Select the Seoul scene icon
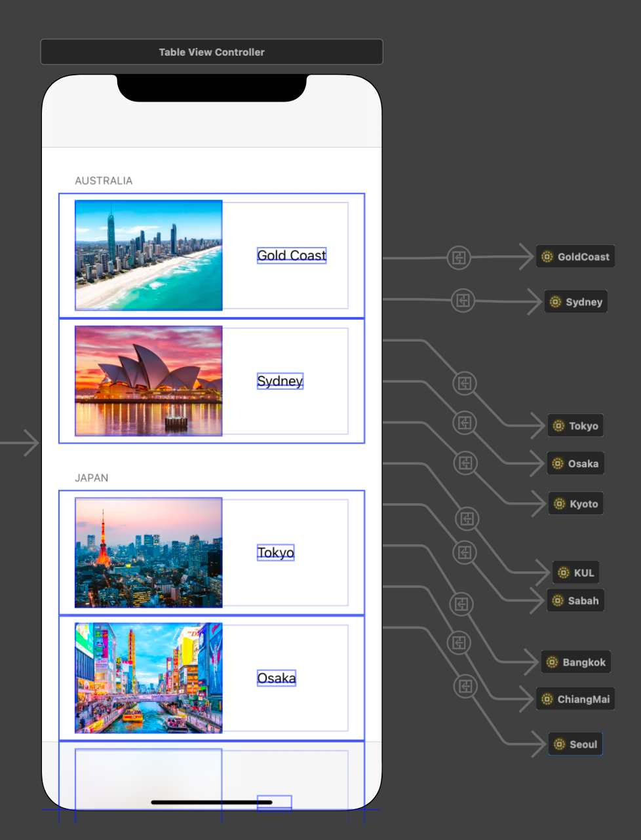 pyautogui.click(x=575, y=744)
